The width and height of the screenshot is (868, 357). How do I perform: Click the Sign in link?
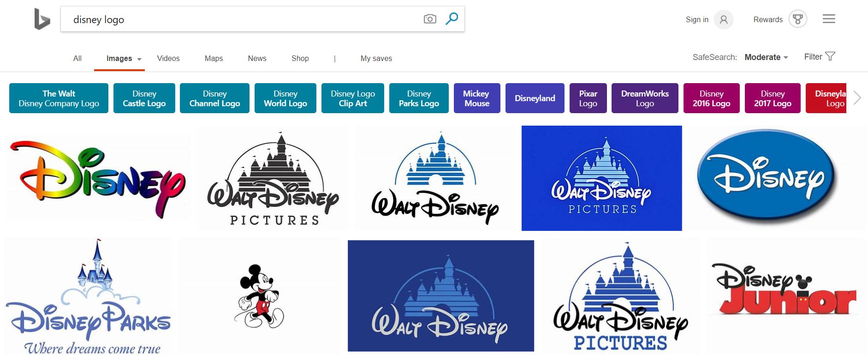coord(697,19)
